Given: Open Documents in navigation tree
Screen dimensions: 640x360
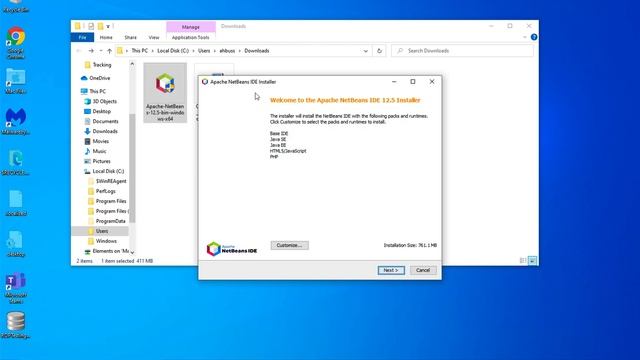Looking at the screenshot, I should (x=105, y=121).
